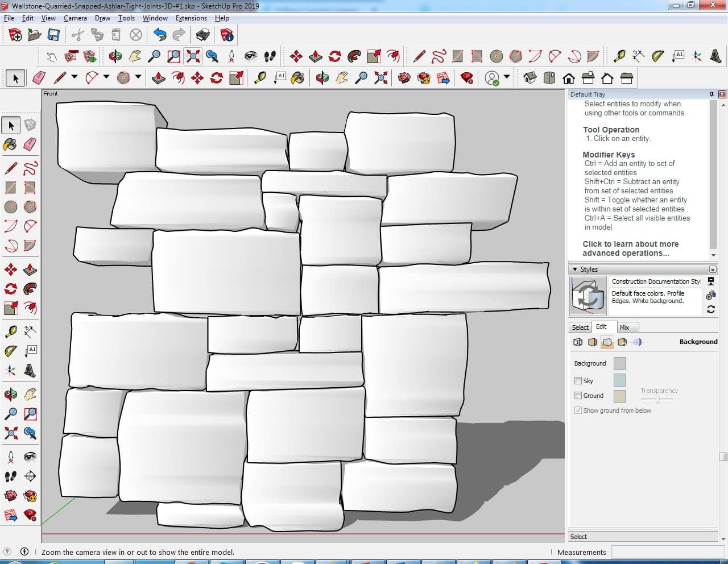
Task: Pick the Tape Measure tool in left toolbar
Action: pos(10,331)
